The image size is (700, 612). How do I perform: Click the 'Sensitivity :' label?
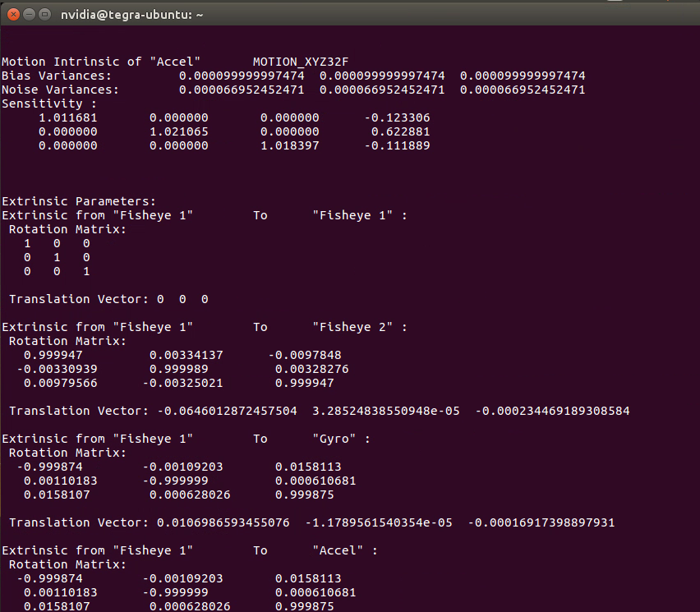(x=49, y=104)
